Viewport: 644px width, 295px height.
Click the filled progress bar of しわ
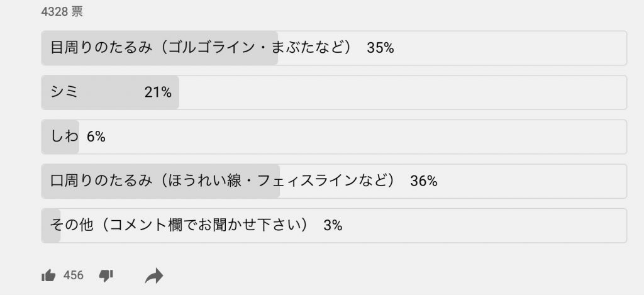[60, 137]
